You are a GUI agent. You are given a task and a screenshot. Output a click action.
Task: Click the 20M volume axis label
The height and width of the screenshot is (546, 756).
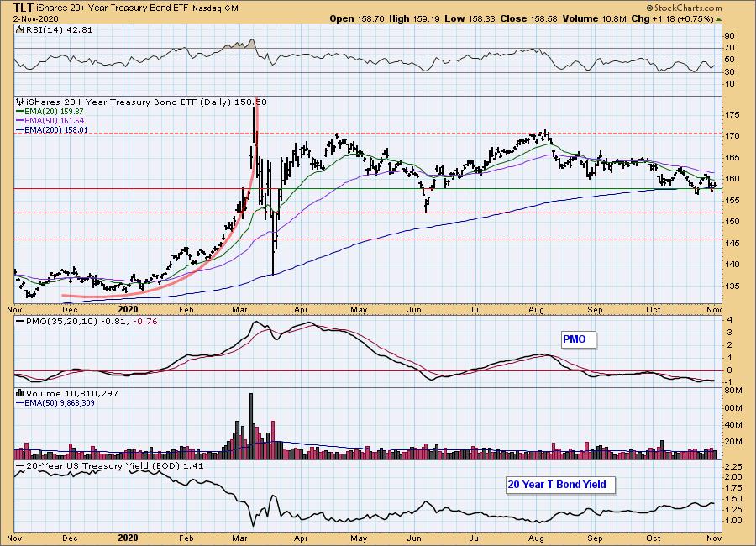[x=732, y=442]
